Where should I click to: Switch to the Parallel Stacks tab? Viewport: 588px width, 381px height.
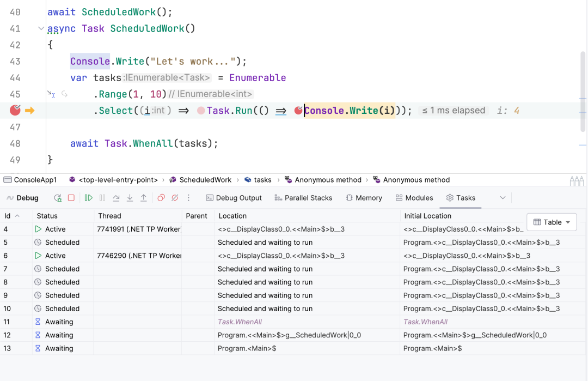(303, 198)
